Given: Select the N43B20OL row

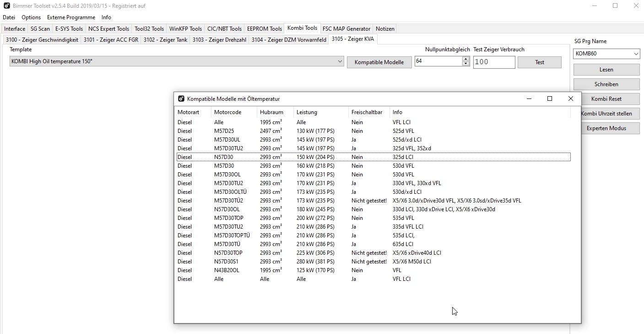Looking at the screenshot, I should (x=373, y=270).
